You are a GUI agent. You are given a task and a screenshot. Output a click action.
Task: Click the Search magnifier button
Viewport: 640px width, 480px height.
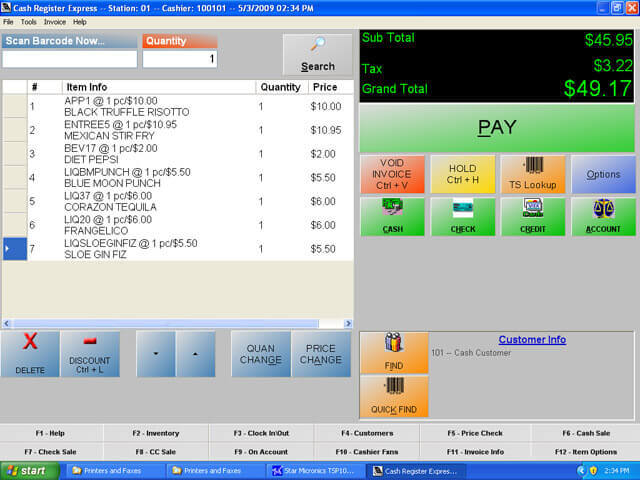pyautogui.click(x=317, y=55)
